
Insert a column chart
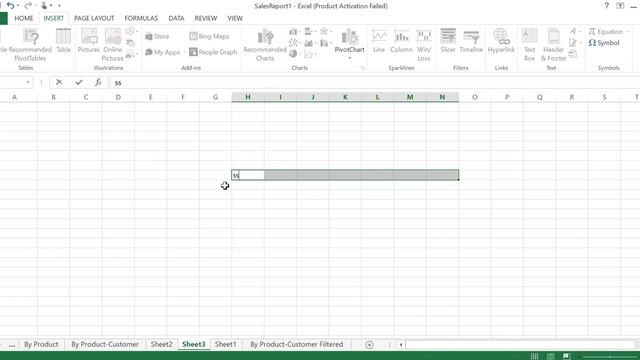click(294, 31)
